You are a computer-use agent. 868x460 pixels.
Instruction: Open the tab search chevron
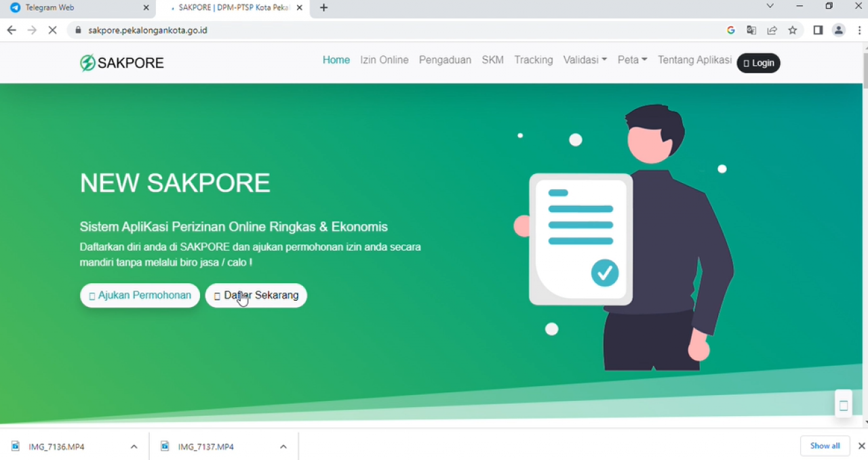click(770, 6)
